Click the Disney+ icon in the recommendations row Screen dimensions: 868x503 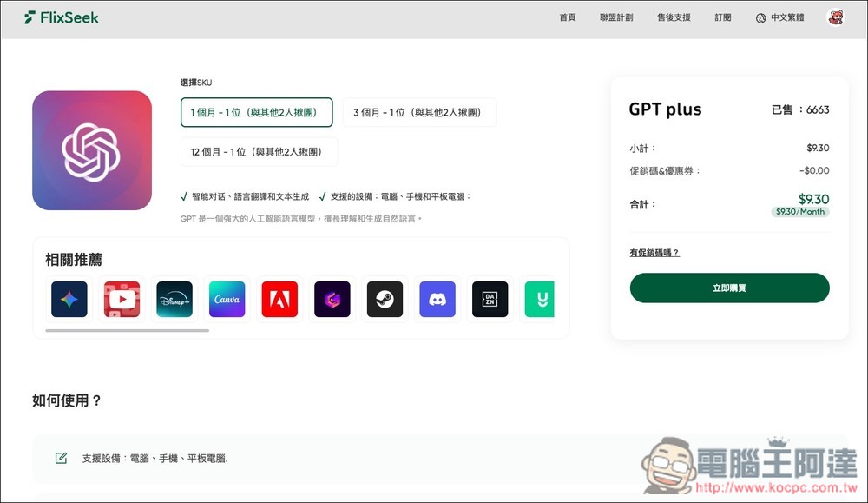coord(174,299)
